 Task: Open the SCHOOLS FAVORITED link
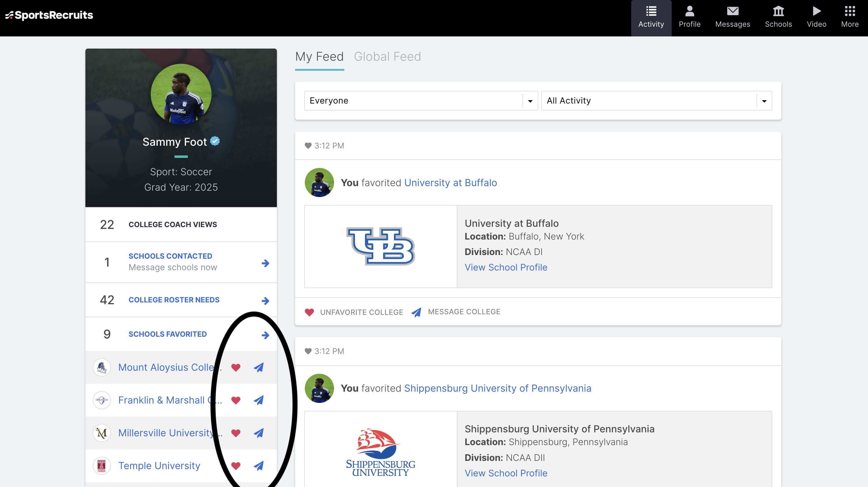coord(167,334)
